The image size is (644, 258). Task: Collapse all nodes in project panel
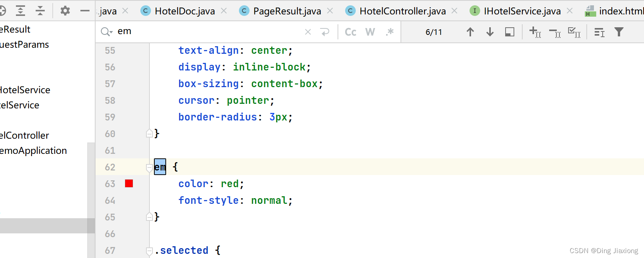[x=40, y=11]
